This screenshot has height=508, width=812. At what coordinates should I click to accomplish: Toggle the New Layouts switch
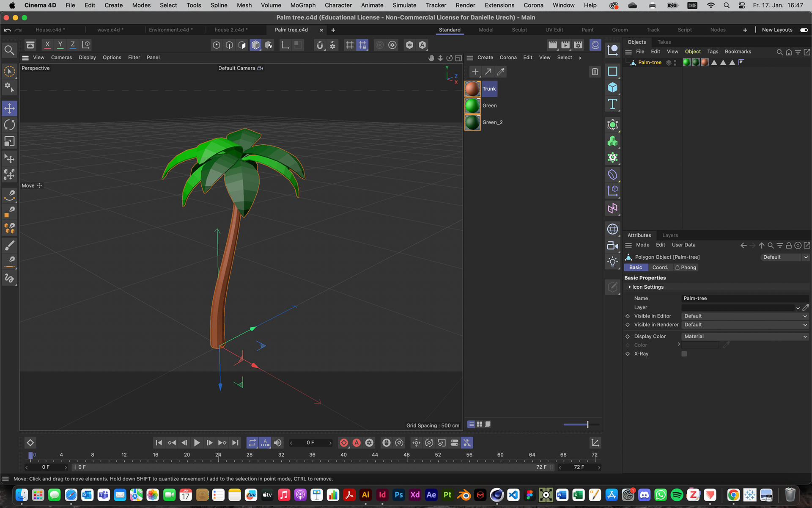click(x=804, y=30)
